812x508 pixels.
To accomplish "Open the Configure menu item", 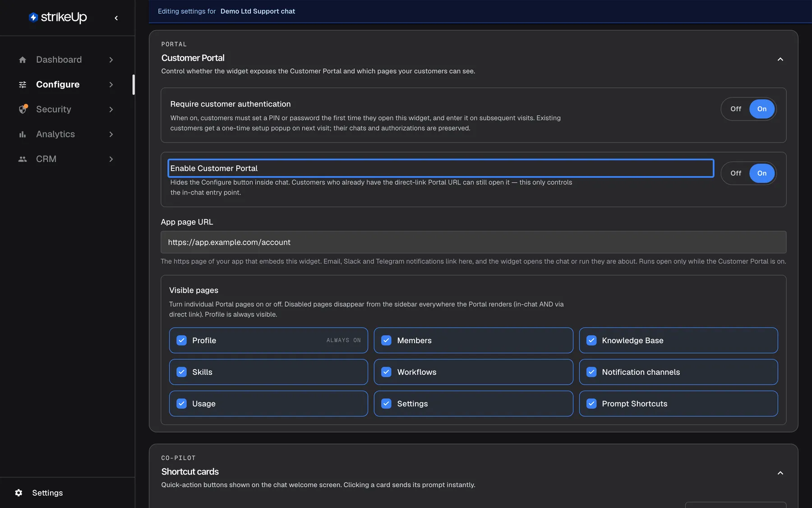I will (67, 84).
